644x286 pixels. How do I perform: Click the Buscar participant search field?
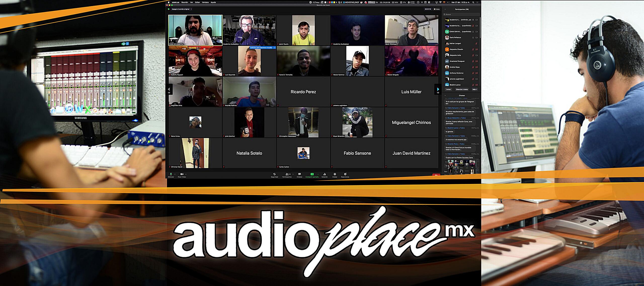(x=461, y=15)
